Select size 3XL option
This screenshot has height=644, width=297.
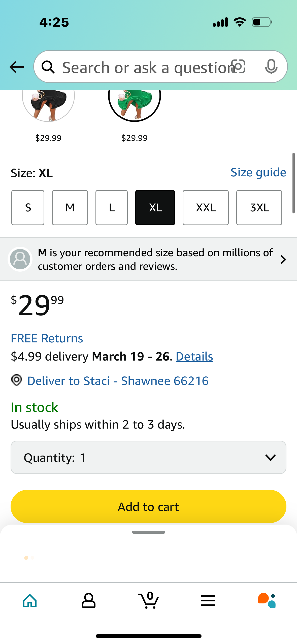pyautogui.click(x=259, y=208)
